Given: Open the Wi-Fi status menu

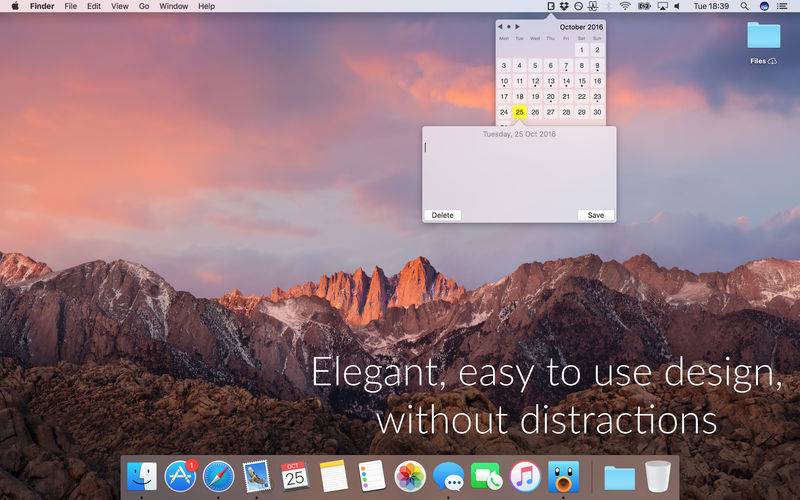Looking at the screenshot, I should pos(625,6).
